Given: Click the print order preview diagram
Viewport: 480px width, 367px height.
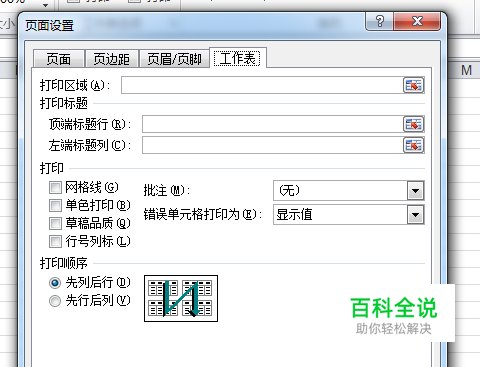Looking at the screenshot, I should [181, 298].
